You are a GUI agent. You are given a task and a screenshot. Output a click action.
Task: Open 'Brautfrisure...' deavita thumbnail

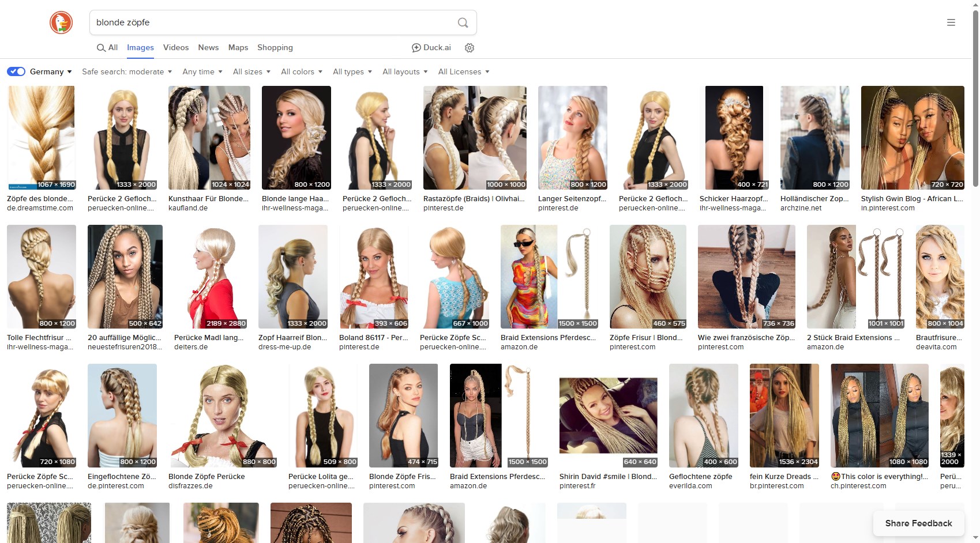click(x=940, y=277)
